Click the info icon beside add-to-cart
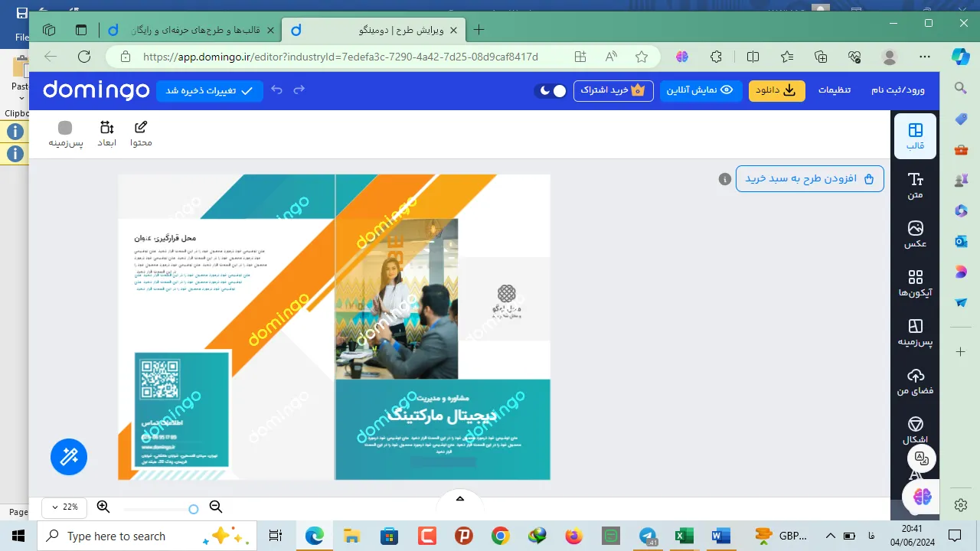Viewport: 980px width, 551px height. (724, 179)
